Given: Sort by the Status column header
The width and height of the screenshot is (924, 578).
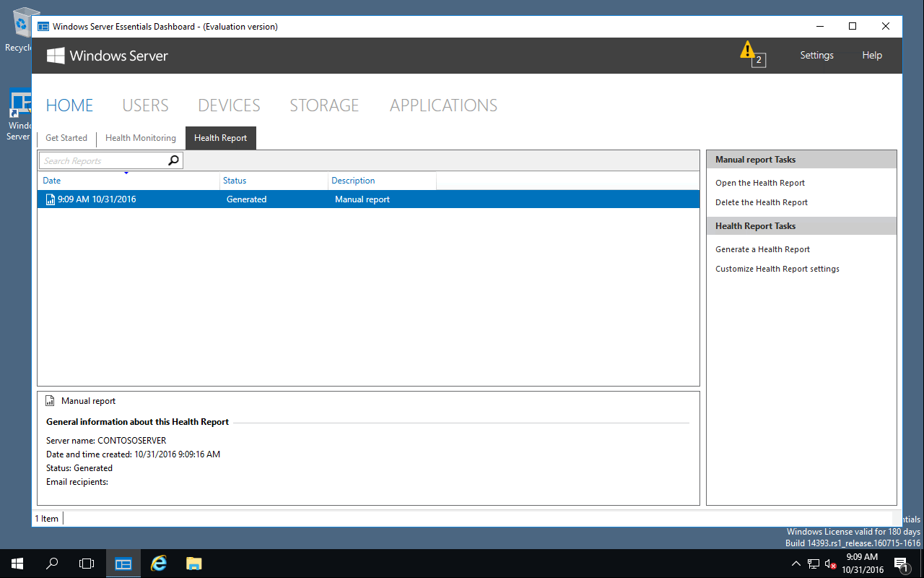Looking at the screenshot, I should tap(274, 181).
